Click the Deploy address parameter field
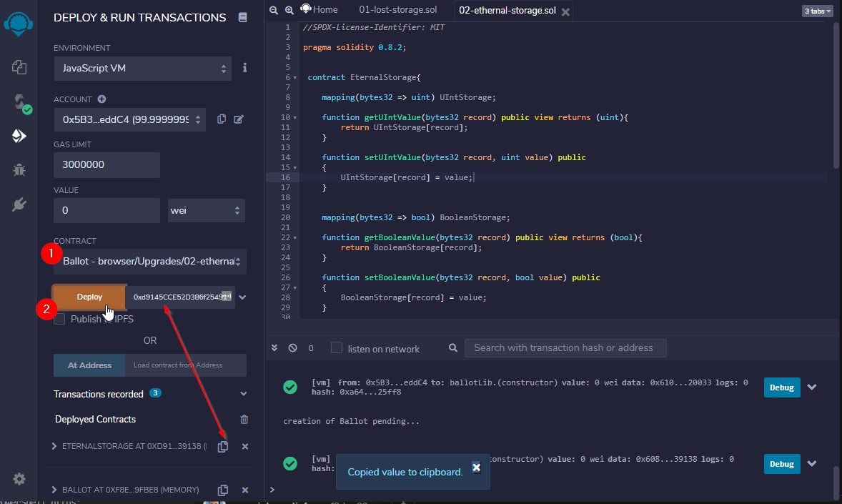842x504 pixels. pos(180,297)
